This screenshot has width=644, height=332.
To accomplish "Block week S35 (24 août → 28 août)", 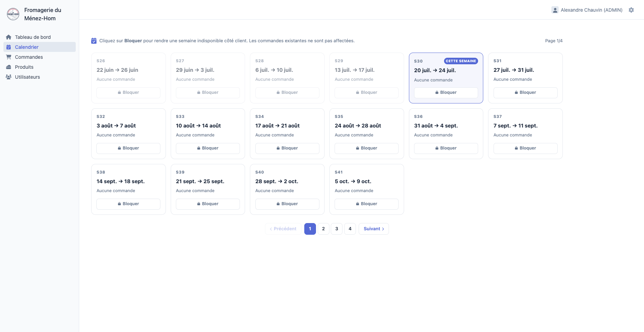I will pyautogui.click(x=367, y=148).
